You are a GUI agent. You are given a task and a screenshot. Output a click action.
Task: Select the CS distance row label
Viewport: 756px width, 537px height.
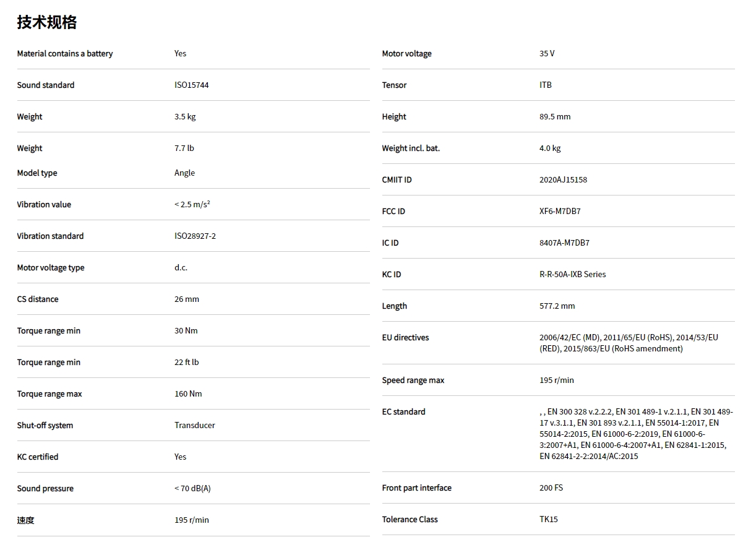(38, 299)
